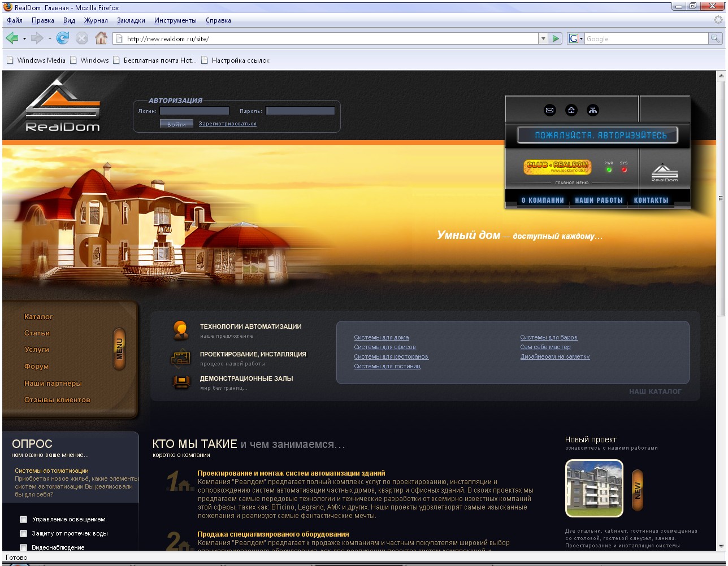This screenshot has width=728, height=566.
Task: Check the Видеонаблюдение poll option
Action: coord(23,547)
